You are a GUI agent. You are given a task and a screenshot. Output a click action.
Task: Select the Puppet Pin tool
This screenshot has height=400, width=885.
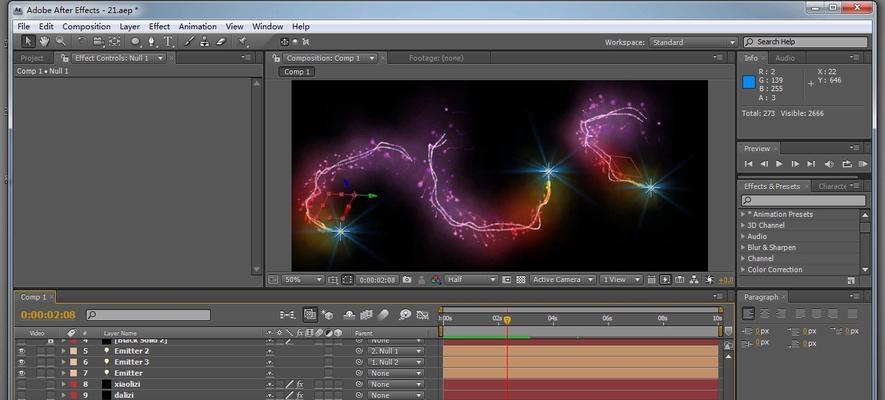click(243, 41)
